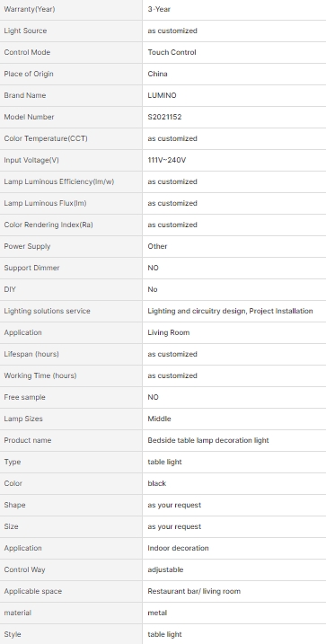Select the Living Room application value
This screenshot has width=326, height=644.
(169, 332)
